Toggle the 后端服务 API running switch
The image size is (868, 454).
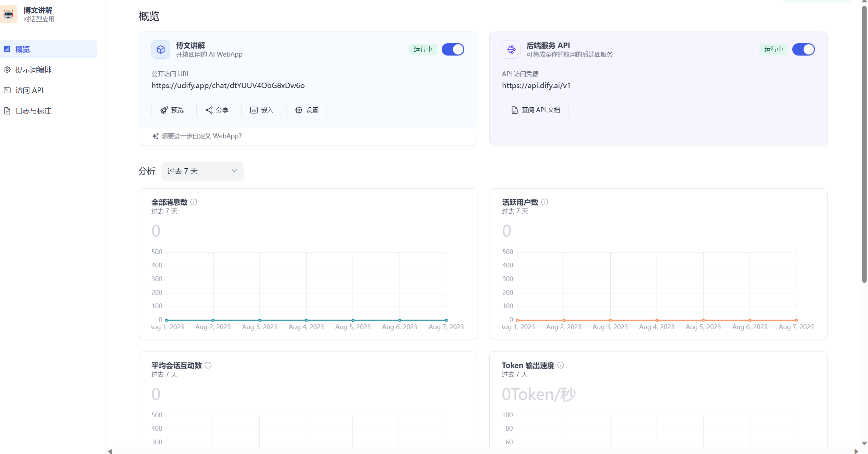pos(804,49)
